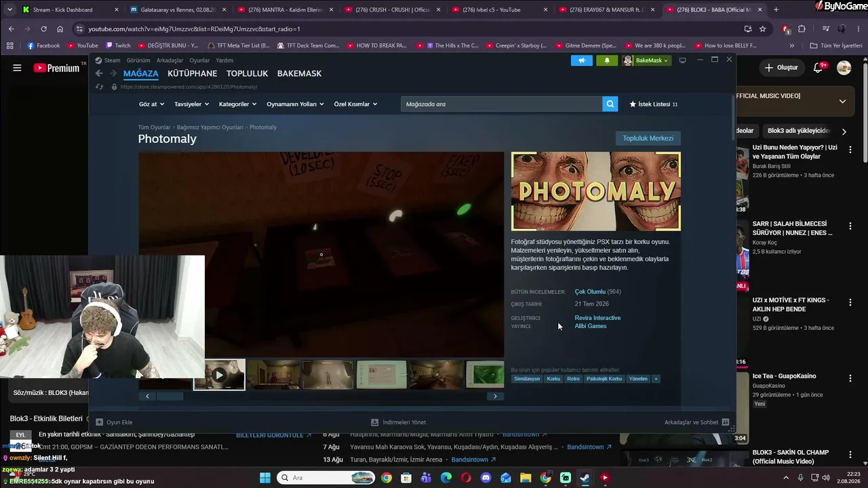The height and width of the screenshot is (488, 868).
Task: Open the Oyunlar menu in Steam
Action: (x=199, y=60)
